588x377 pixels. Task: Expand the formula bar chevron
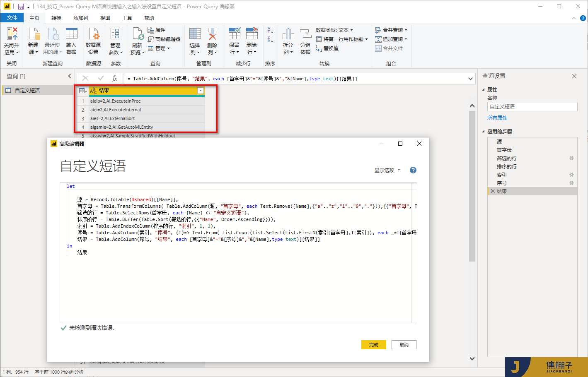(x=470, y=79)
